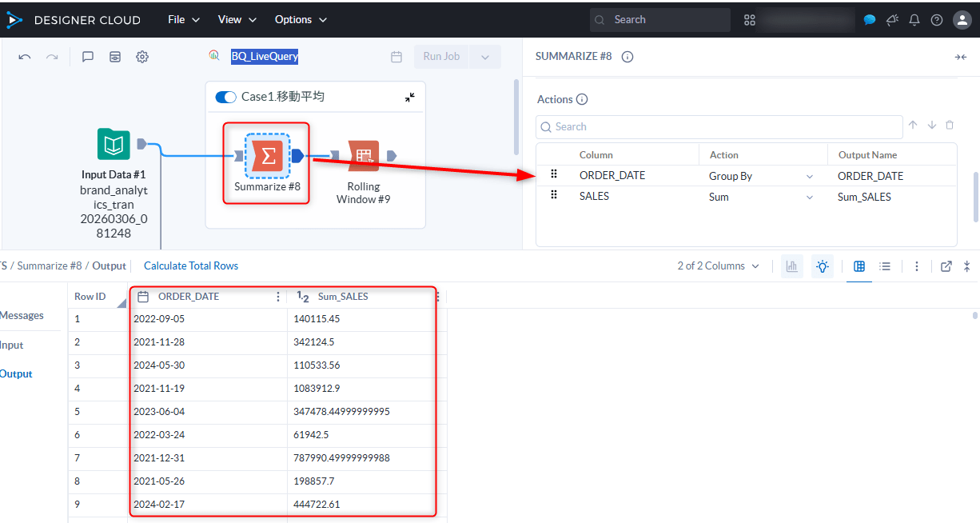Image resolution: width=980 pixels, height=523 pixels.
Task: Click the Input Data #1 book icon
Action: click(x=114, y=144)
